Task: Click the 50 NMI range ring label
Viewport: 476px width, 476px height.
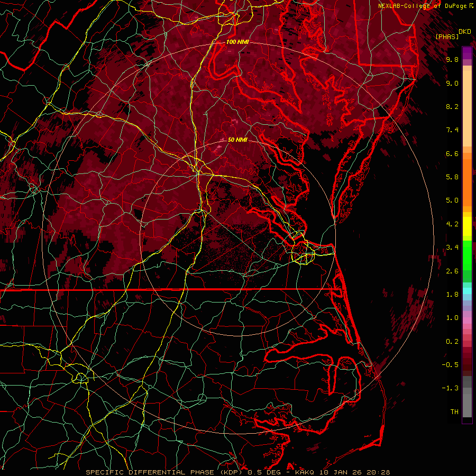Action: click(x=237, y=140)
